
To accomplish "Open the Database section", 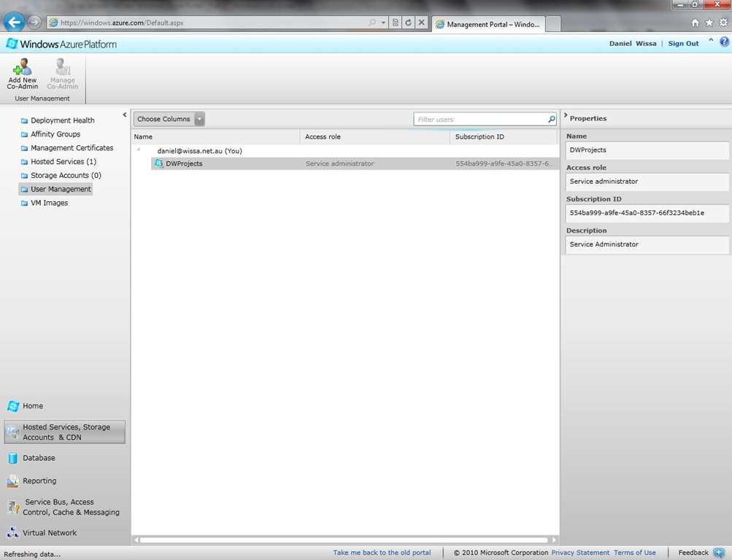I will click(38, 458).
